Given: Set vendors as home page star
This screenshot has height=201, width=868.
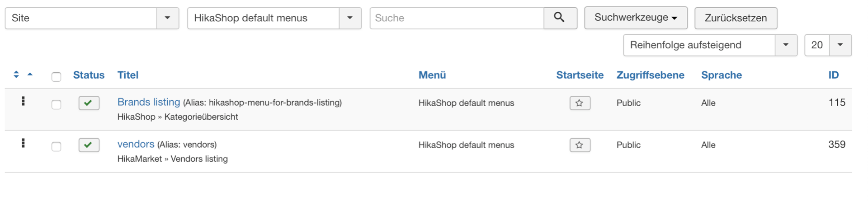Looking at the screenshot, I should pos(580,145).
